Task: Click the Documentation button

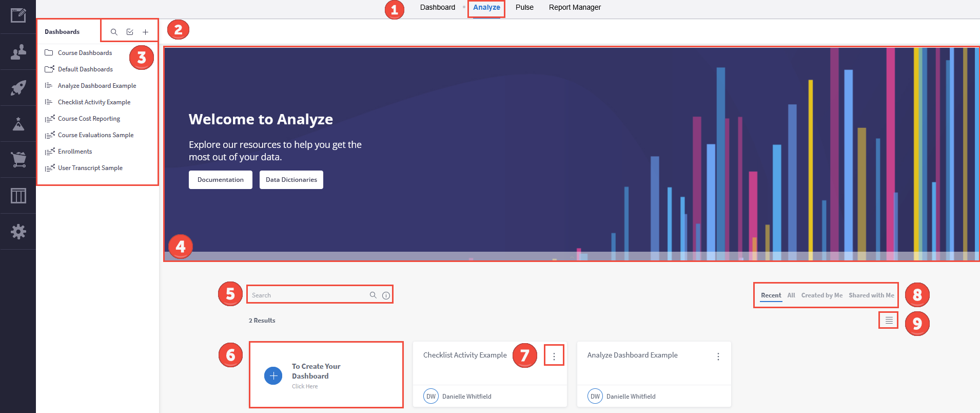Action: point(221,180)
